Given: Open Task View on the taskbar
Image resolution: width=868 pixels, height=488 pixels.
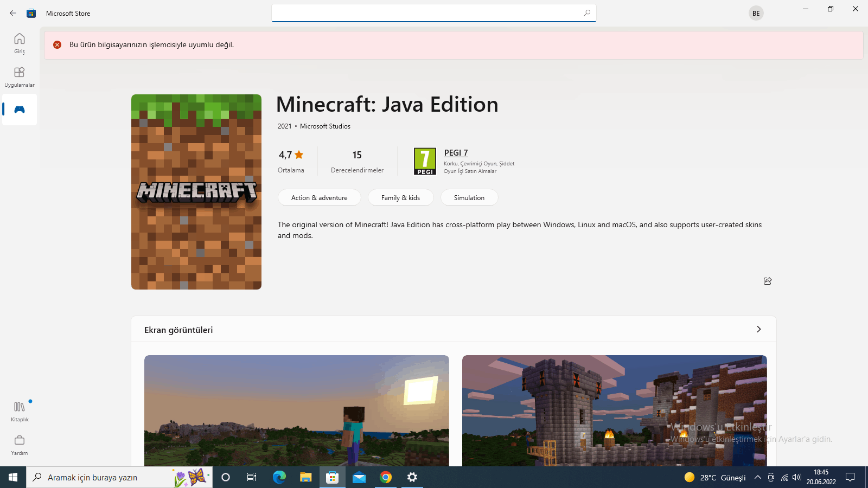Looking at the screenshot, I should (x=252, y=477).
